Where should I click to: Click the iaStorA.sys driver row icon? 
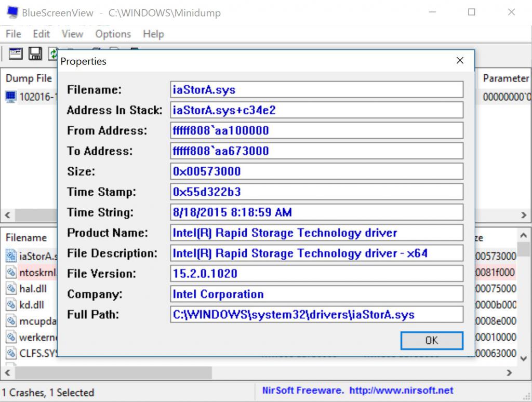pyautogui.click(x=11, y=256)
